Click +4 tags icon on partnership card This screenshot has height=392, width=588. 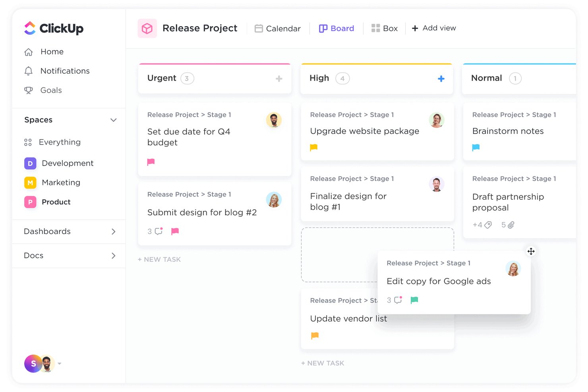[482, 225]
